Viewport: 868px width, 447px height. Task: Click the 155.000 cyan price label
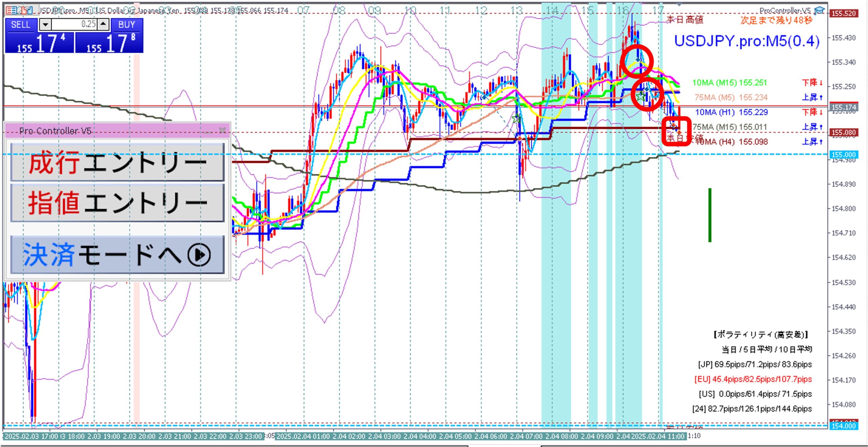pos(844,155)
